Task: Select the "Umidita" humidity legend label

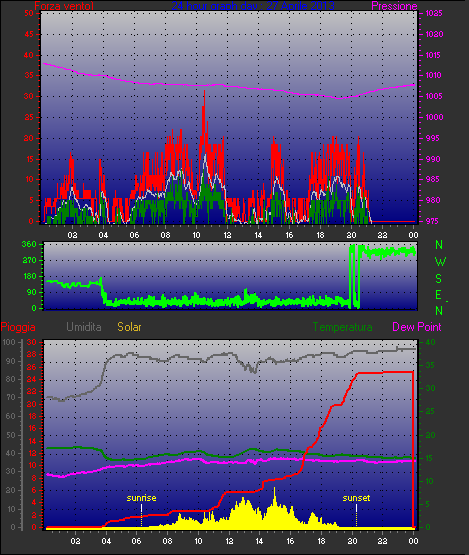Action: coord(84,327)
